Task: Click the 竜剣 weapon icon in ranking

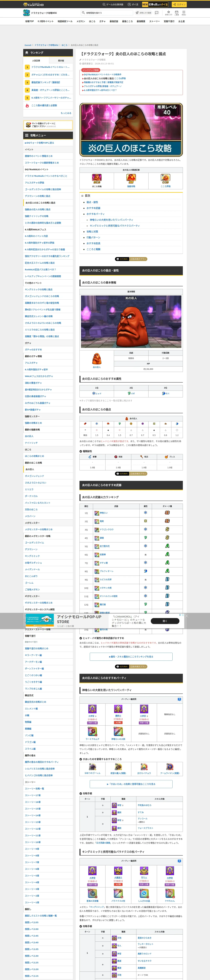Action: pyautogui.click(x=97, y=521)
